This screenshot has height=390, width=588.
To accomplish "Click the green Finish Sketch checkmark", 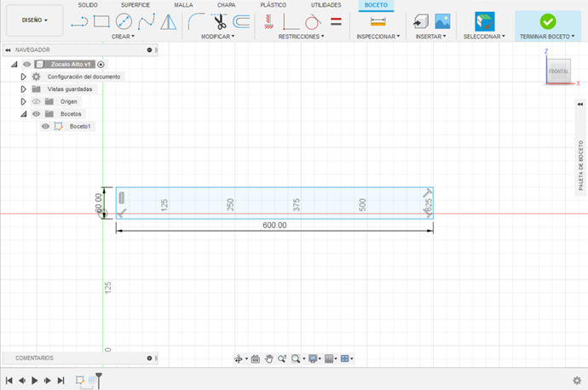I will click(548, 21).
